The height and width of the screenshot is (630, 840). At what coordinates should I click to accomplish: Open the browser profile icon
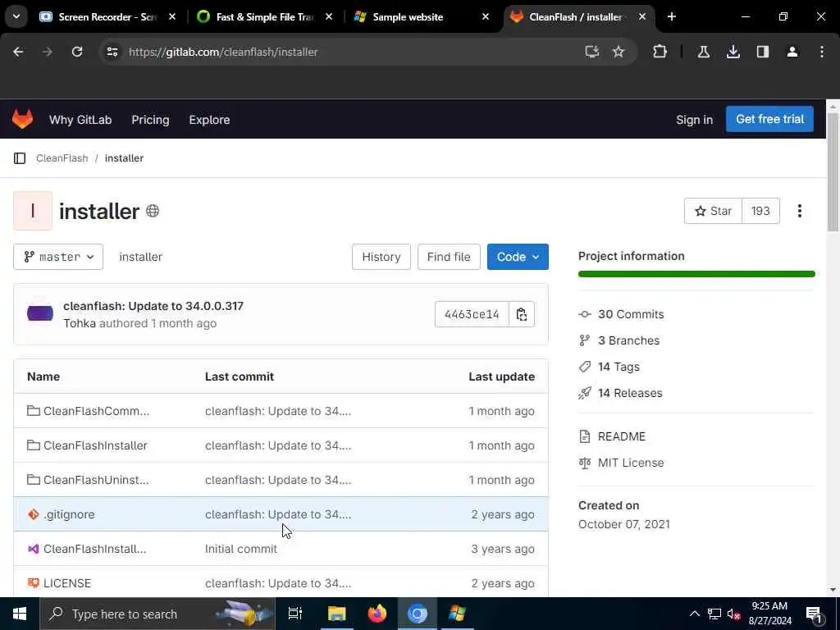[792, 52]
